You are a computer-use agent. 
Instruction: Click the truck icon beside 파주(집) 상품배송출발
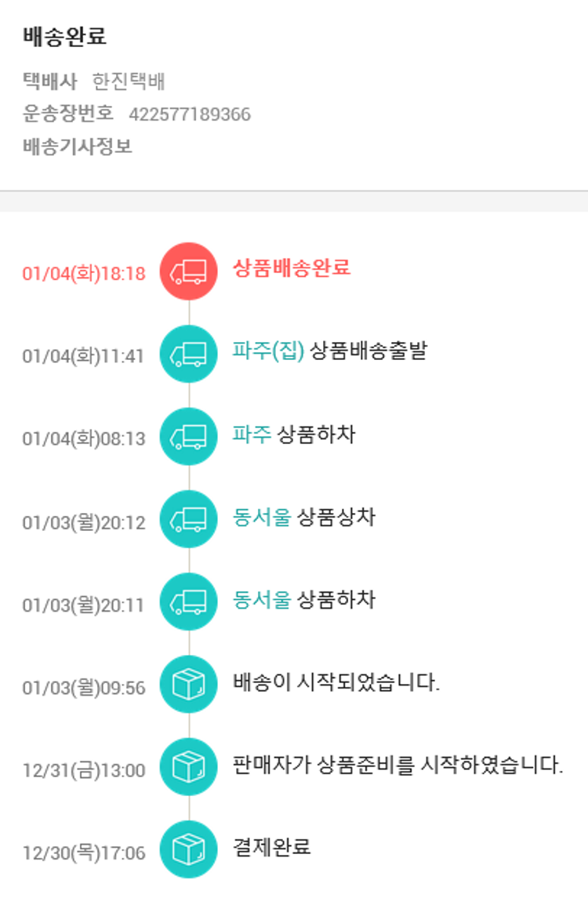(x=188, y=354)
